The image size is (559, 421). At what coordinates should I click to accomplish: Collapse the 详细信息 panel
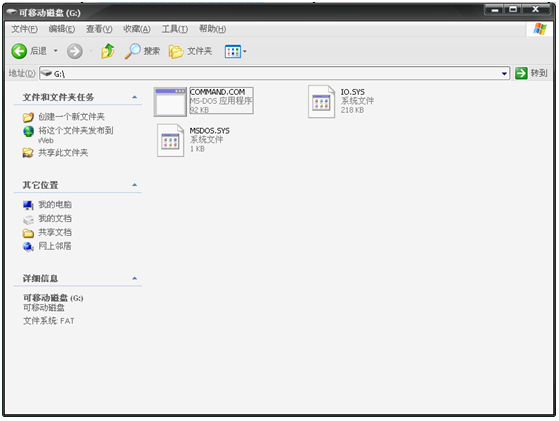click(x=134, y=278)
